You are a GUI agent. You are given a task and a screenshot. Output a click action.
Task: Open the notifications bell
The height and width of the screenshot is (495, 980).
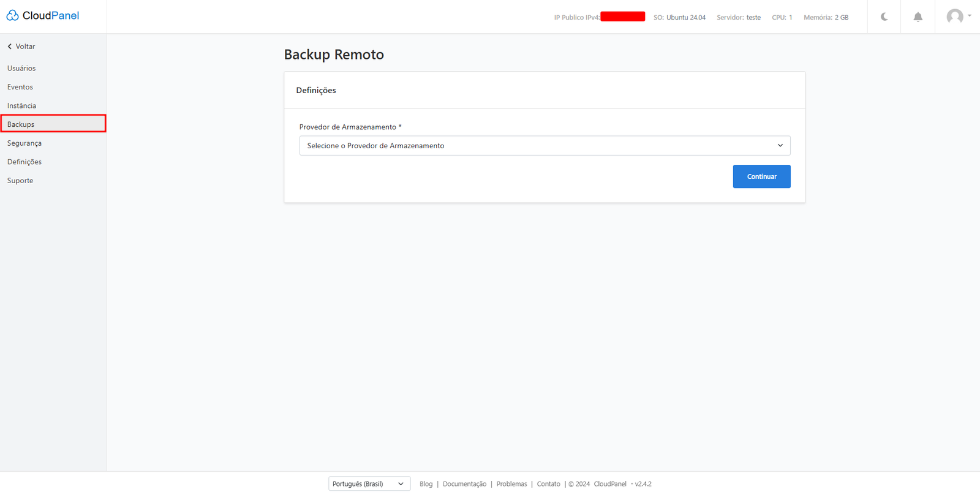pyautogui.click(x=918, y=17)
